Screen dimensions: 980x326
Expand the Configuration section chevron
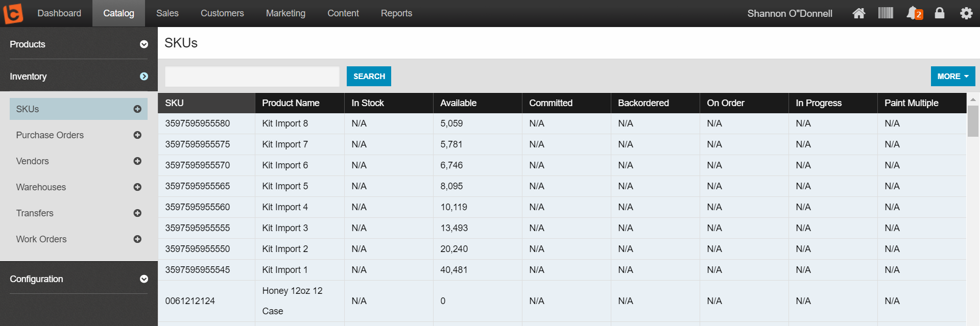[144, 279]
